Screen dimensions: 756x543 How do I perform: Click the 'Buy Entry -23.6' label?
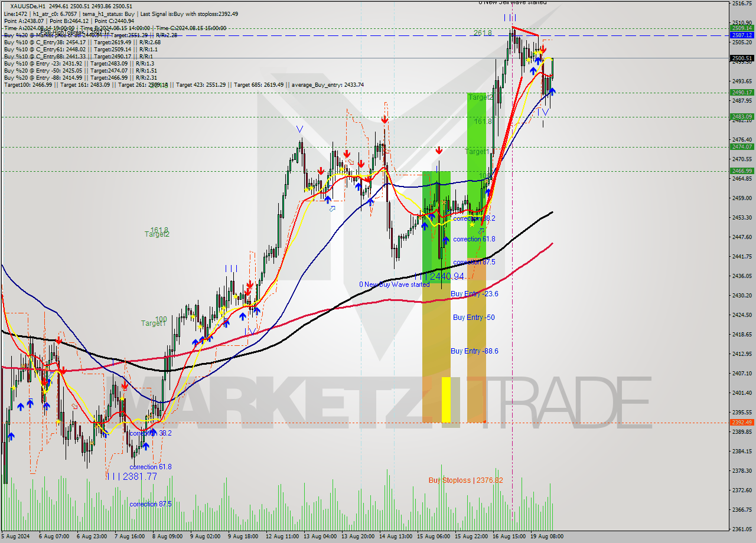click(x=474, y=294)
